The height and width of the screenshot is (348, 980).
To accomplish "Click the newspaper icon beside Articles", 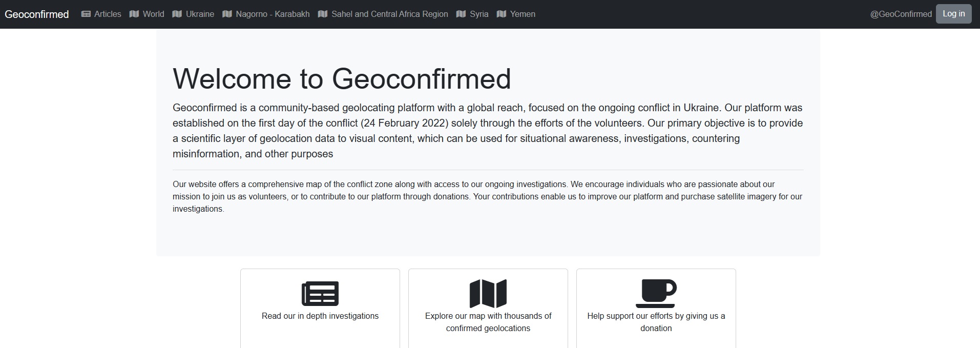I will [x=86, y=14].
